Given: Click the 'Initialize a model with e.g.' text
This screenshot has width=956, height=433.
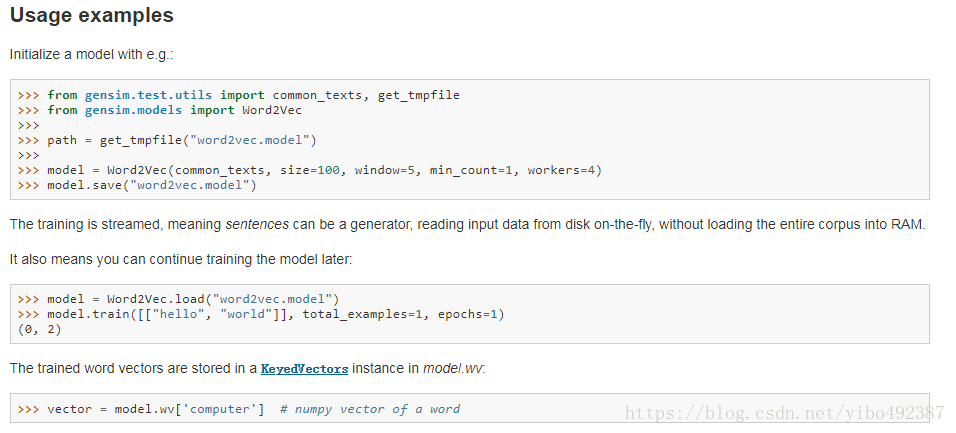Looking at the screenshot, I should pyautogui.click(x=91, y=54).
